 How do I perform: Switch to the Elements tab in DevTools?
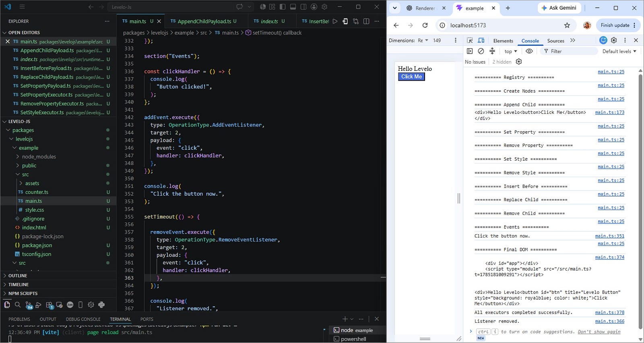coord(503,41)
